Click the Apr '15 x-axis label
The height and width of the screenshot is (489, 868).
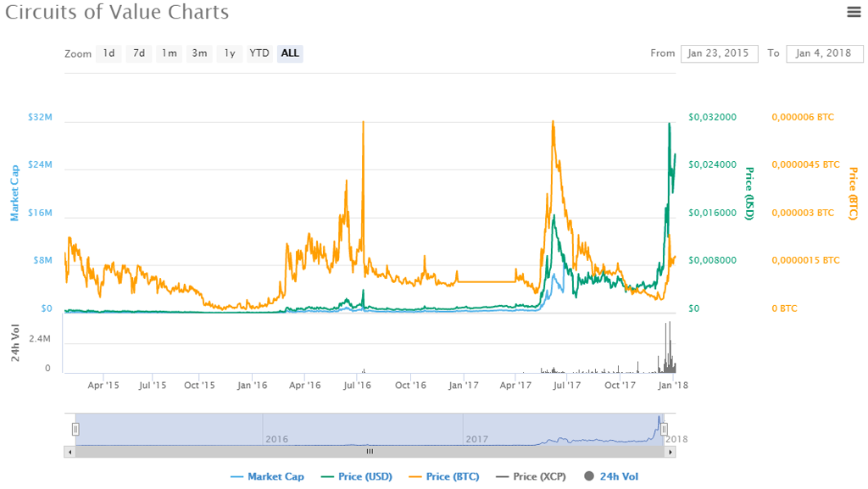coord(103,385)
